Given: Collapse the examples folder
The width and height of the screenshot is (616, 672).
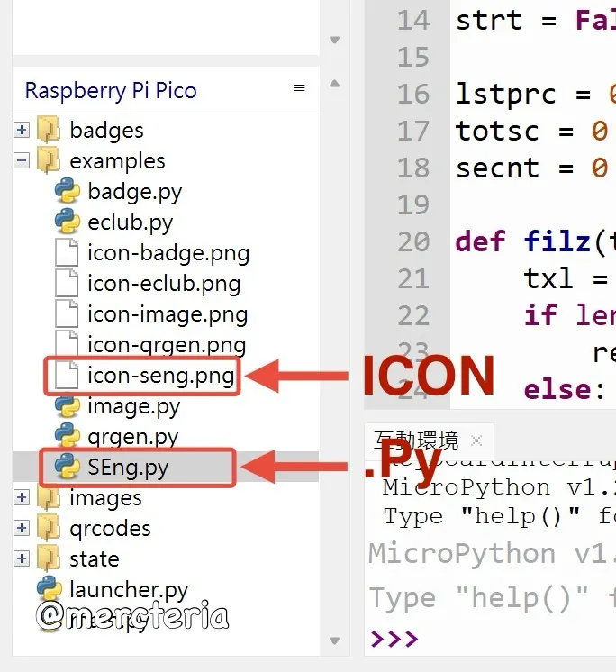Looking at the screenshot, I should click(x=22, y=160).
